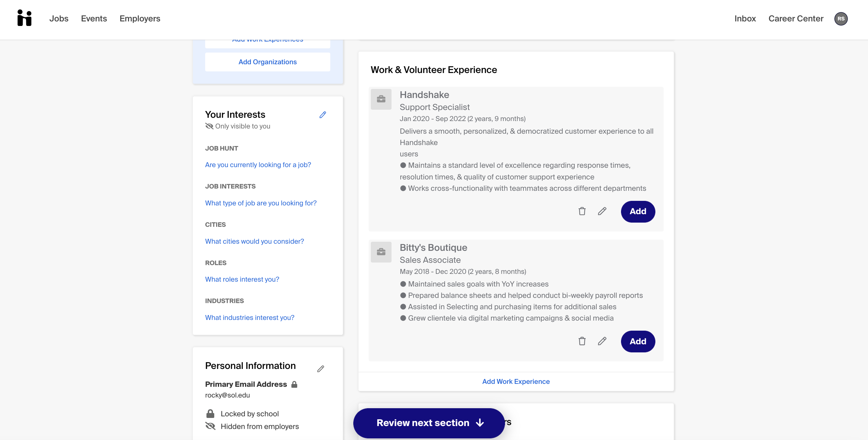The width and height of the screenshot is (868, 440).
Task: Click the rocky@sol.edu email address
Action: pos(228,395)
